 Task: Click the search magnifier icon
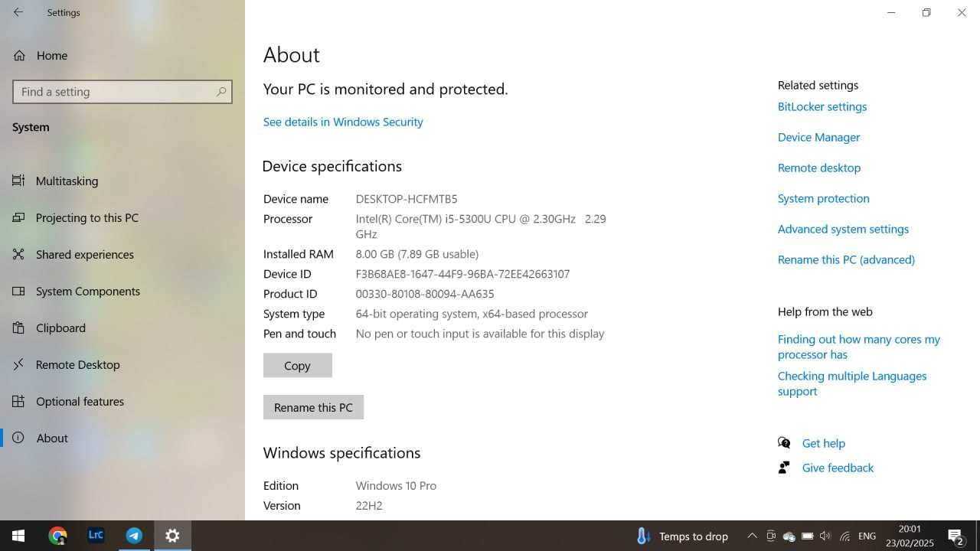tap(221, 92)
